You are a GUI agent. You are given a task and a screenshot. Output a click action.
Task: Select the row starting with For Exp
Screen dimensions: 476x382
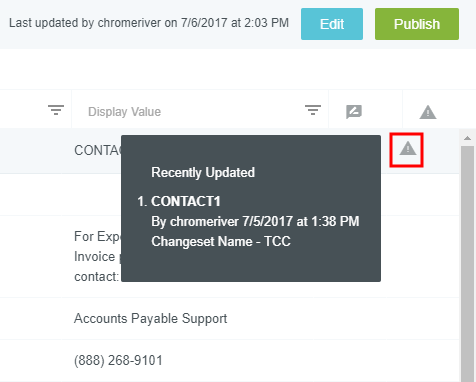point(230,256)
